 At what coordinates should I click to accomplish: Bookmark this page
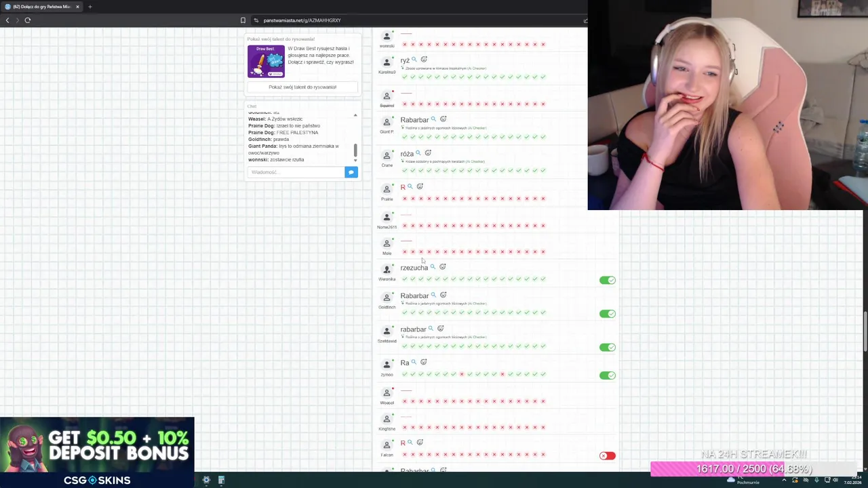tap(243, 20)
